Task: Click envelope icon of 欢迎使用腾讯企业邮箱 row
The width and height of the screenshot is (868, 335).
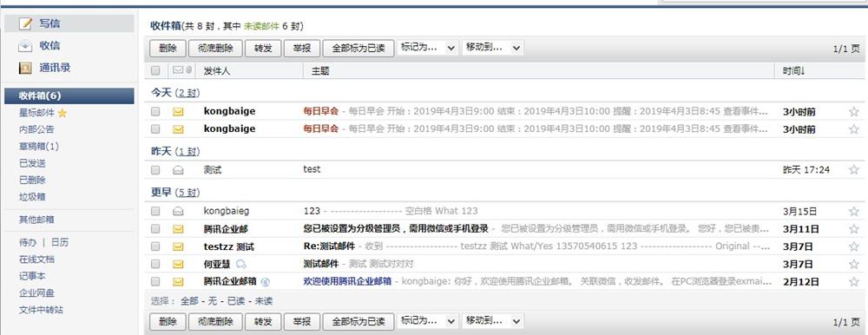Action: pos(178,282)
